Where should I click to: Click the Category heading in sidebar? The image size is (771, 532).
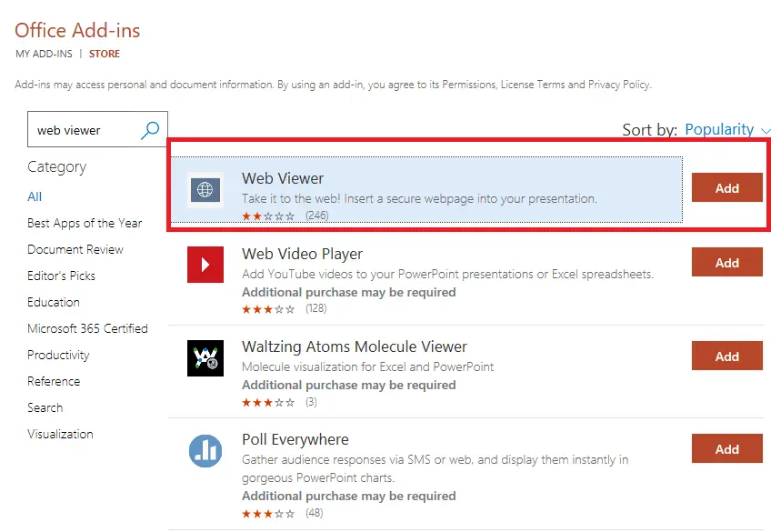tap(57, 167)
